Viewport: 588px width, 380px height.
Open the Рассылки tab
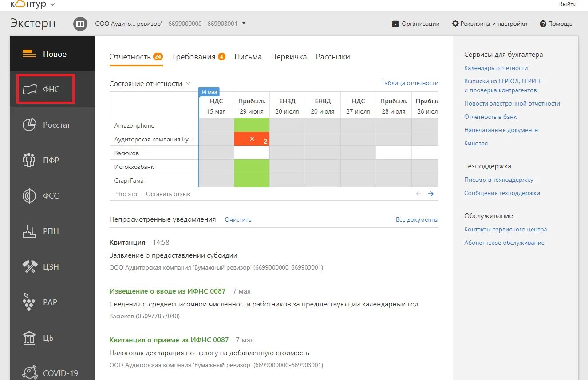click(333, 57)
